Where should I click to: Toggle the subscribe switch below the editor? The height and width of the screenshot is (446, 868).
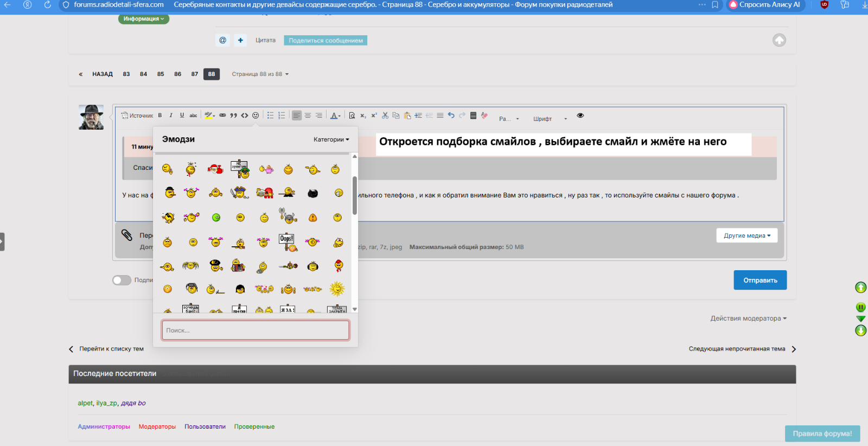coord(122,280)
